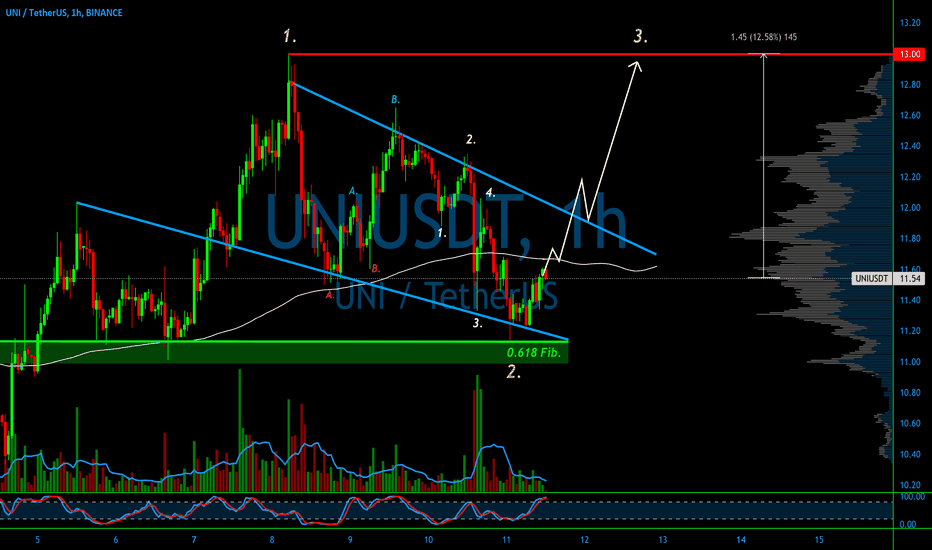Click the cyan A. wave label

pyautogui.click(x=352, y=191)
